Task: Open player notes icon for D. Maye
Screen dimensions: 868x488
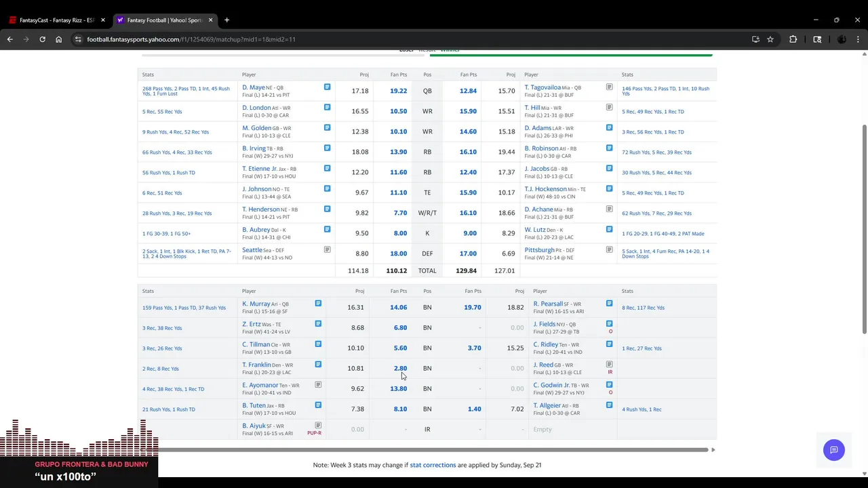Action: click(x=327, y=87)
